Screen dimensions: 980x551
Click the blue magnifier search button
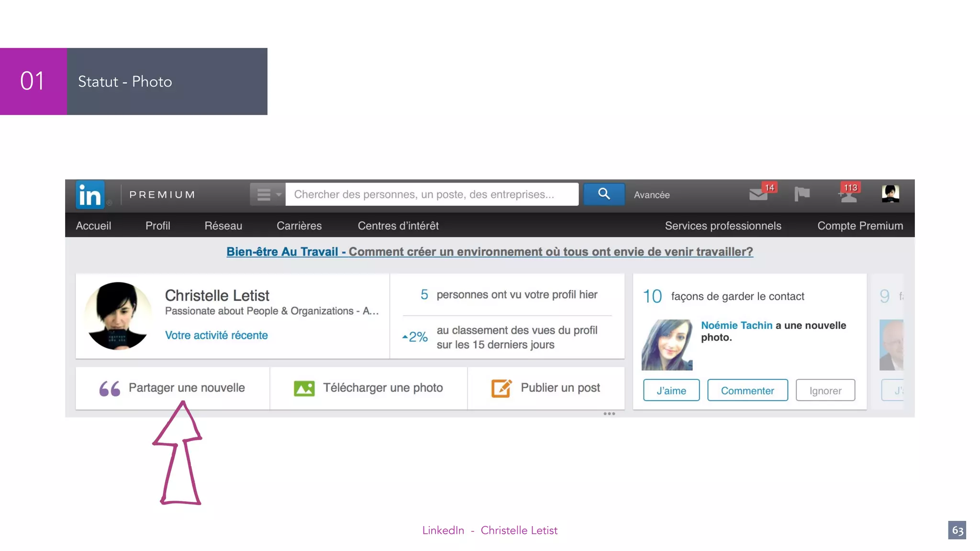click(x=604, y=194)
